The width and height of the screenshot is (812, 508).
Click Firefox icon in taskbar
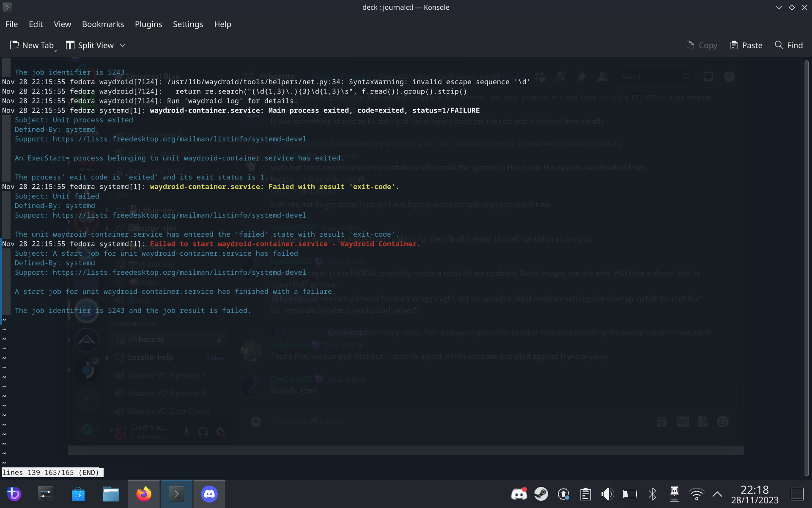[x=144, y=494]
